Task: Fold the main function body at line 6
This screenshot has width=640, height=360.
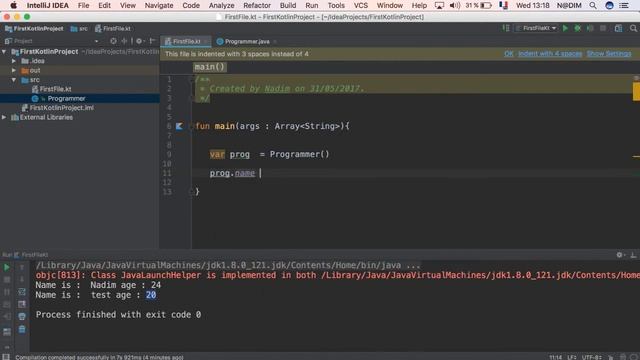Action: [x=191, y=126]
